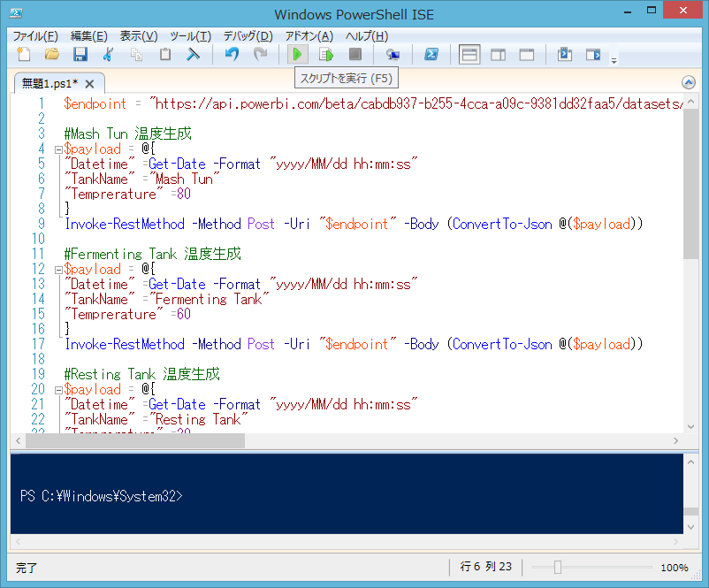
Task: Show script pane on right layout
Action: click(499, 55)
